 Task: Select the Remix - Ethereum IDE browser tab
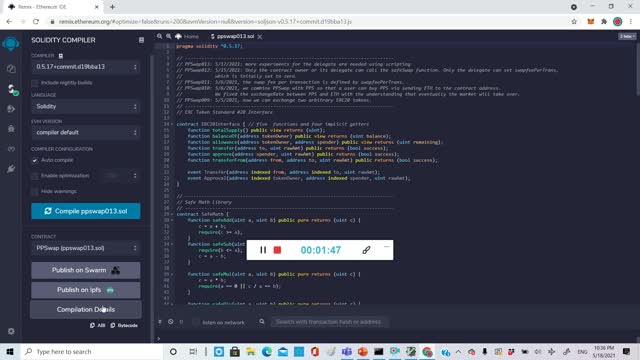tap(53, 7)
